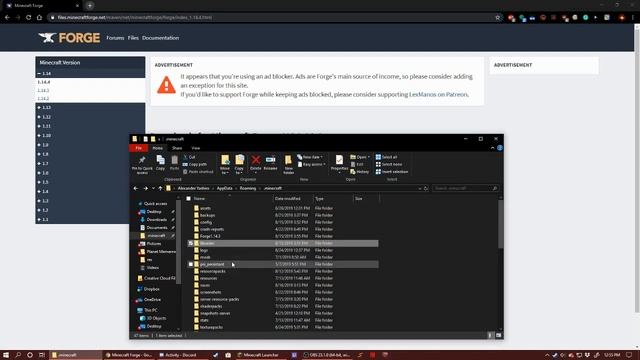Click Roaming in the address breadcrumb
Image resolution: width=640 pixels, height=360 pixels.
point(248,189)
